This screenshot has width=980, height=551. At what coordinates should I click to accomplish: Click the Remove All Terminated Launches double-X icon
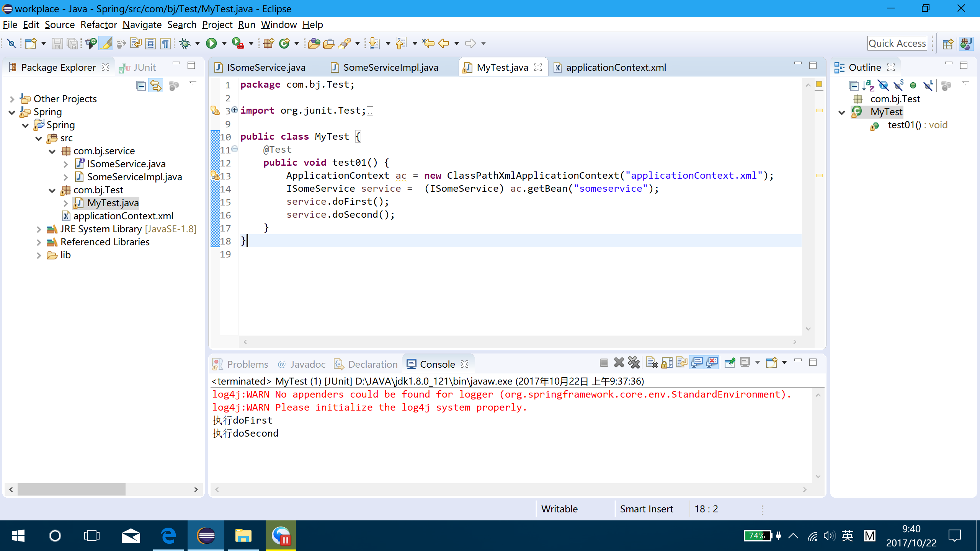[x=634, y=362]
